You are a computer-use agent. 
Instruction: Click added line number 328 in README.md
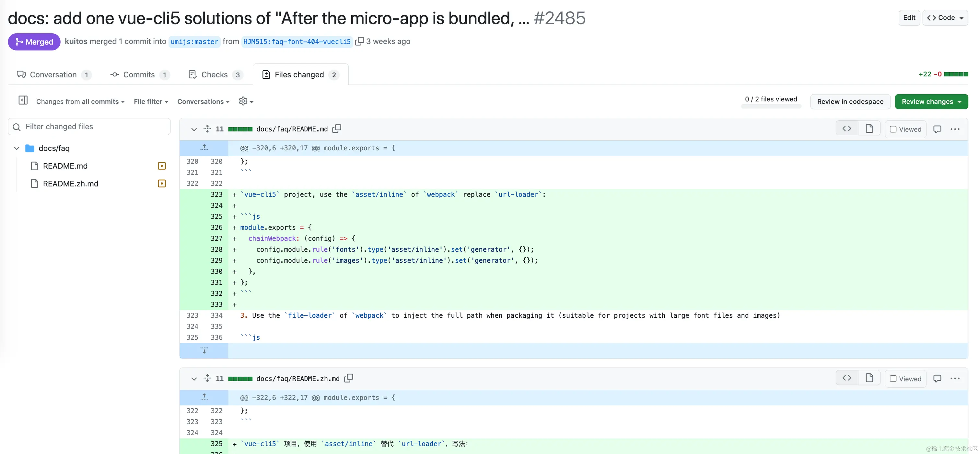(x=216, y=249)
